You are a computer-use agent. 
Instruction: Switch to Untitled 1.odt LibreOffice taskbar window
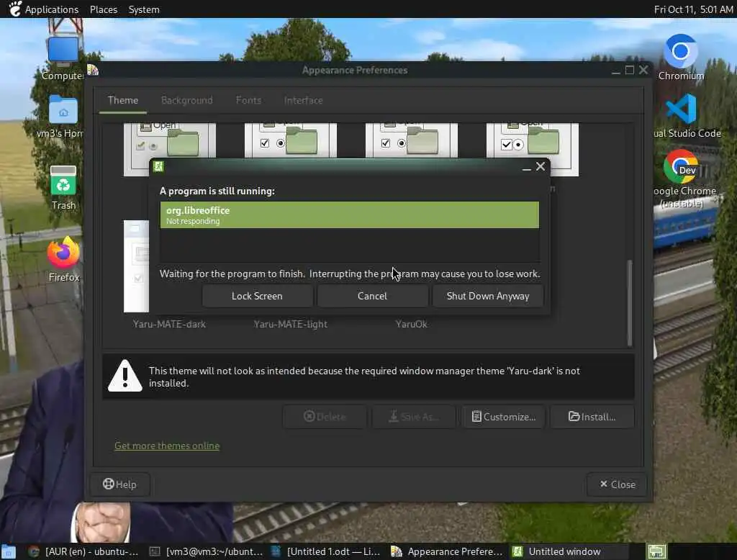(326, 551)
